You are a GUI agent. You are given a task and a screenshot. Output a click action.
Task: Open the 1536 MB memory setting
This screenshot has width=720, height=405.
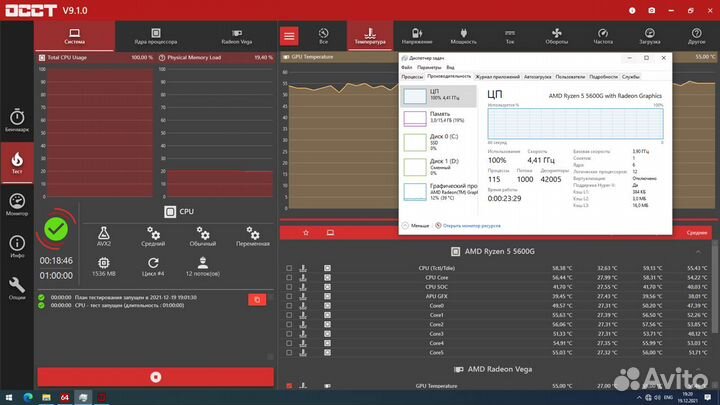(104, 267)
